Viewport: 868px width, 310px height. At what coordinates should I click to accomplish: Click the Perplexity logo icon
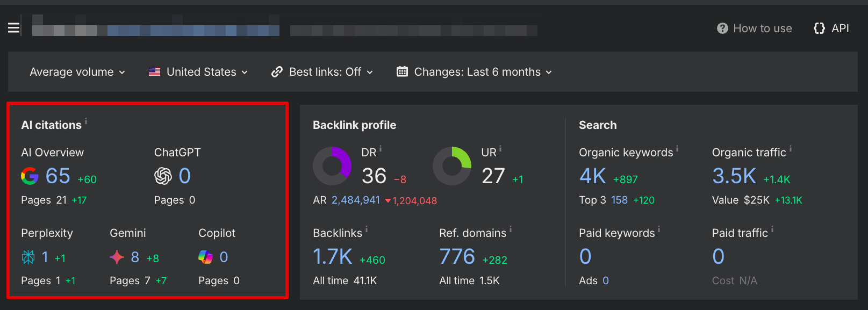click(x=28, y=257)
